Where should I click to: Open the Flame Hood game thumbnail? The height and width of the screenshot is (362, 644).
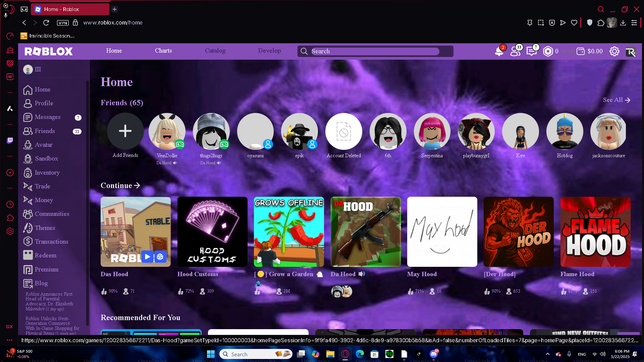coord(595,232)
